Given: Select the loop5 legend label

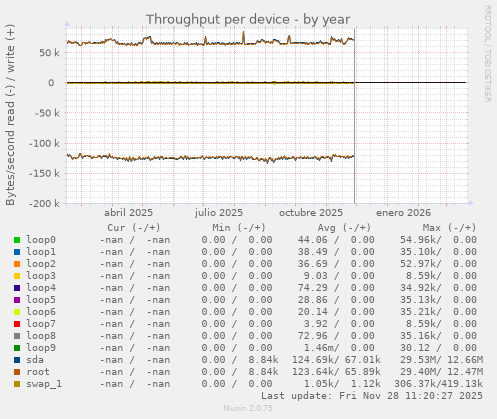Looking at the screenshot, I should [41, 300].
